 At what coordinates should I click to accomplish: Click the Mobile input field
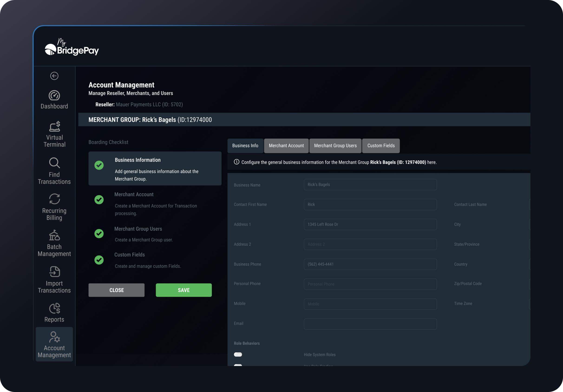coord(370,304)
